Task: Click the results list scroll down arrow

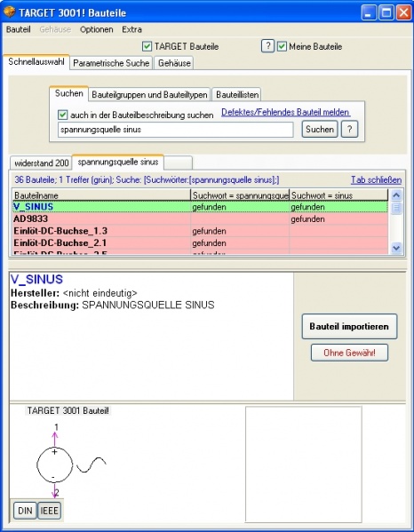Action: click(x=396, y=248)
